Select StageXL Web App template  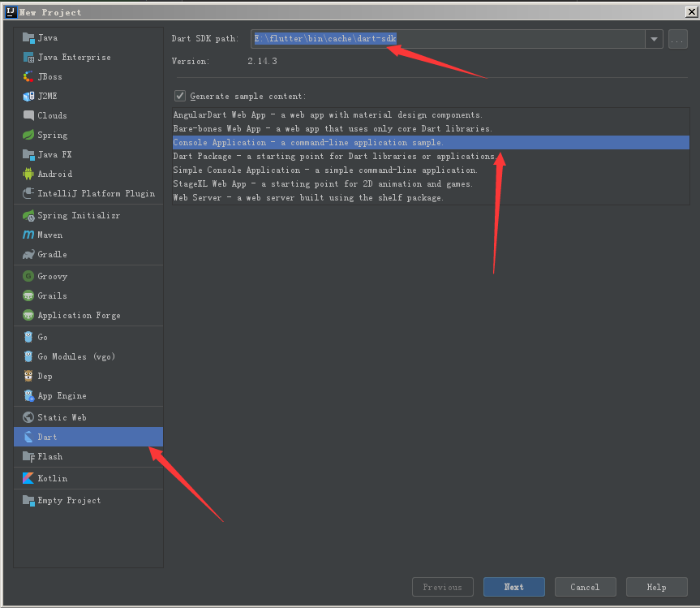coord(431,184)
